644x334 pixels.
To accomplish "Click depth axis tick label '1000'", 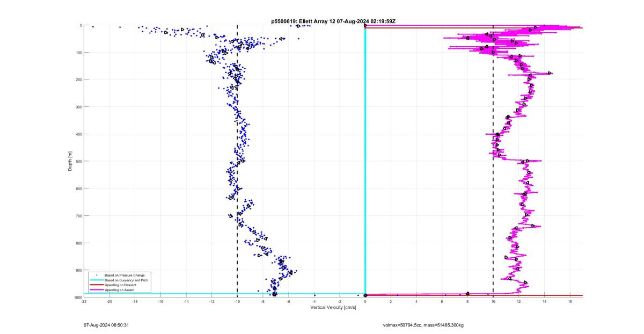I will click(77, 297).
